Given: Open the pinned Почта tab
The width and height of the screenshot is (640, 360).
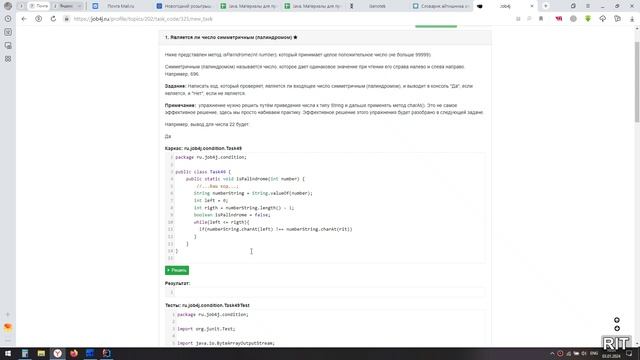Looking at the screenshot, I should 39,6.
